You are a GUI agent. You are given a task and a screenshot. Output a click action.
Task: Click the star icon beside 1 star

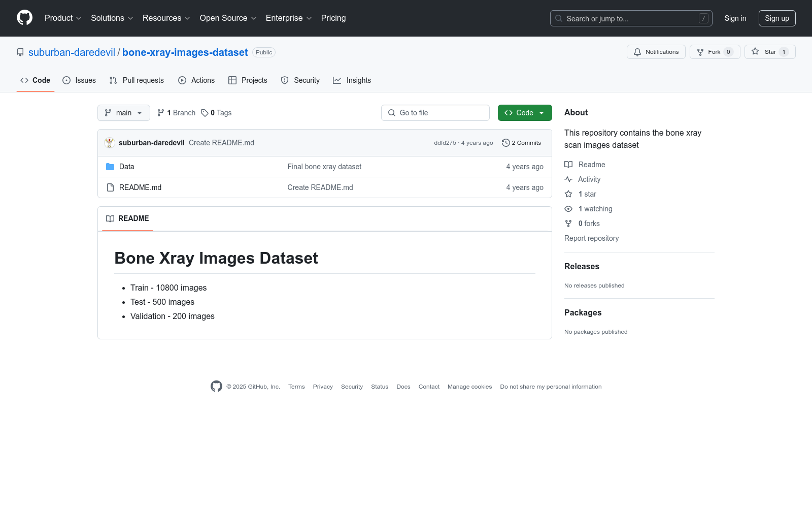(568, 194)
